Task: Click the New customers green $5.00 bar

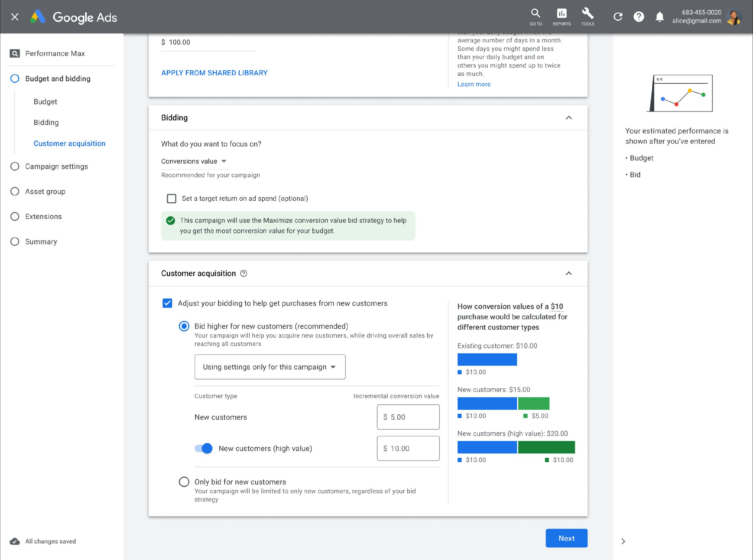Action: point(534,403)
